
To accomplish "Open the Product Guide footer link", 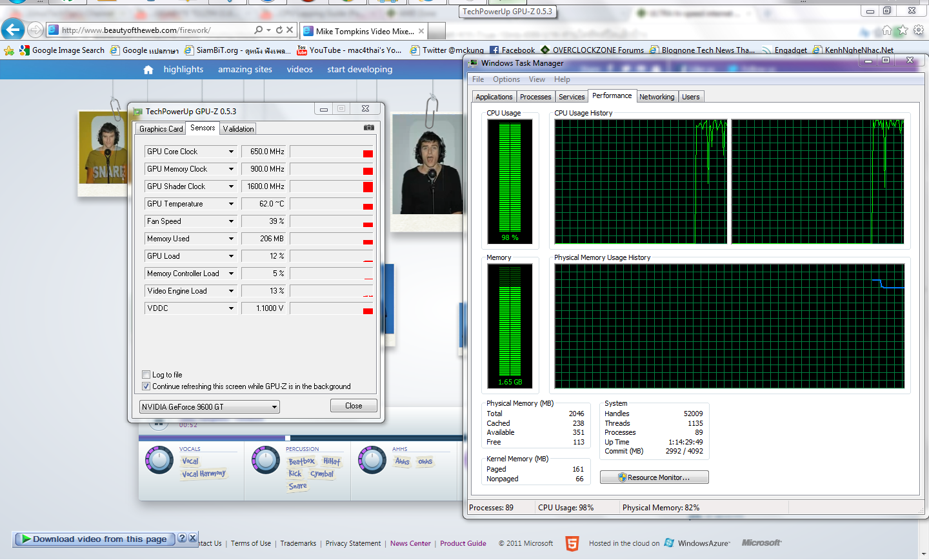I will pyautogui.click(x=463, y=543).
